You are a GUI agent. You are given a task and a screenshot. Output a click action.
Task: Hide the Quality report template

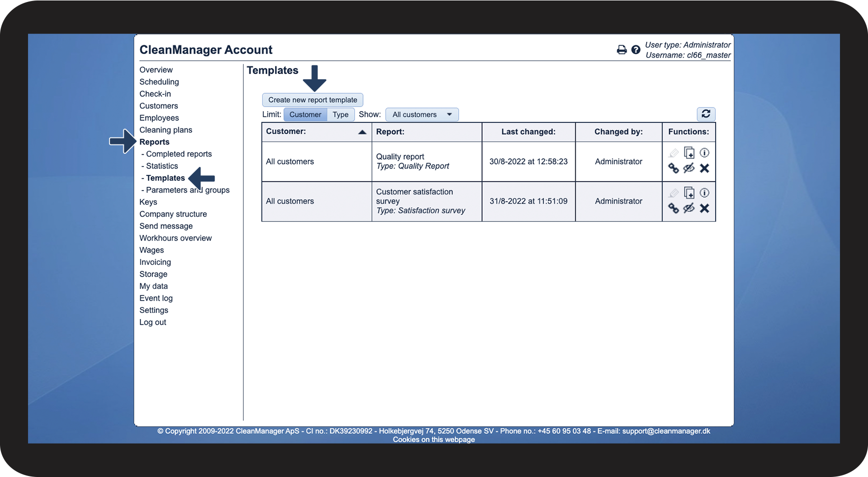[x=689, y=168]
